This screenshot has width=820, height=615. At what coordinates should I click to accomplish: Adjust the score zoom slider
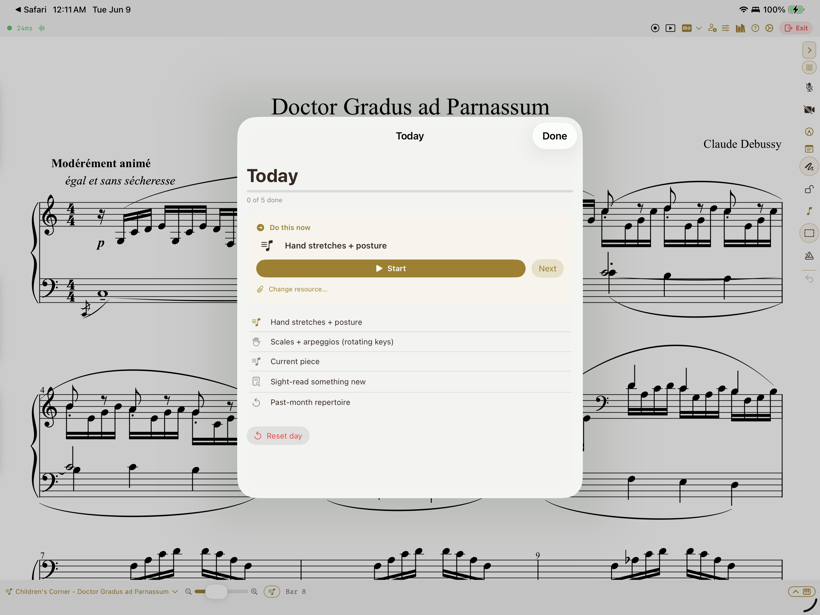click(x=221, y=591)
